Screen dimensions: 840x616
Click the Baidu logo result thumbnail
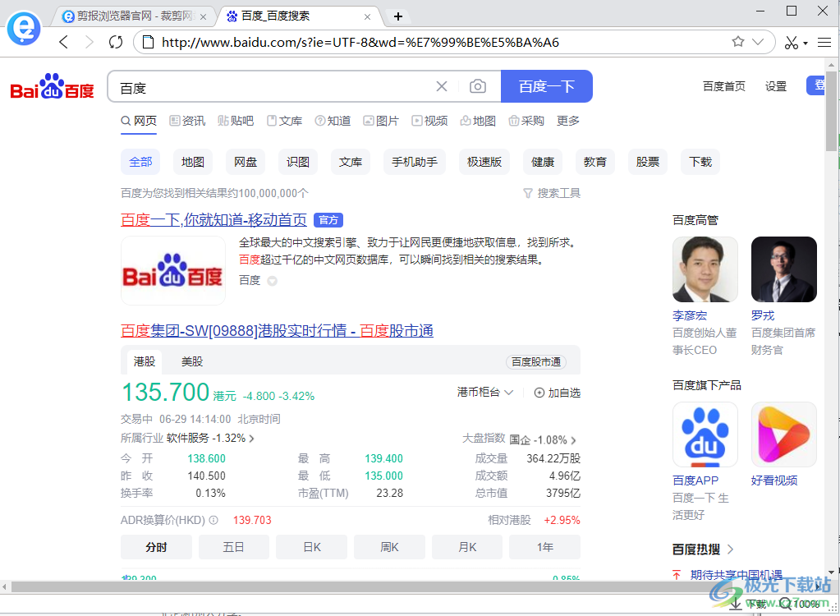click(173, 270)
